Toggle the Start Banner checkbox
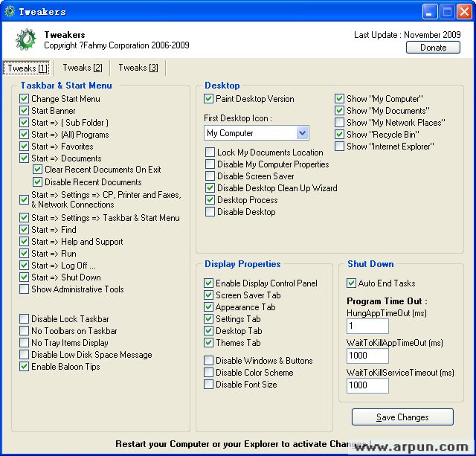 tap(24, 111)
